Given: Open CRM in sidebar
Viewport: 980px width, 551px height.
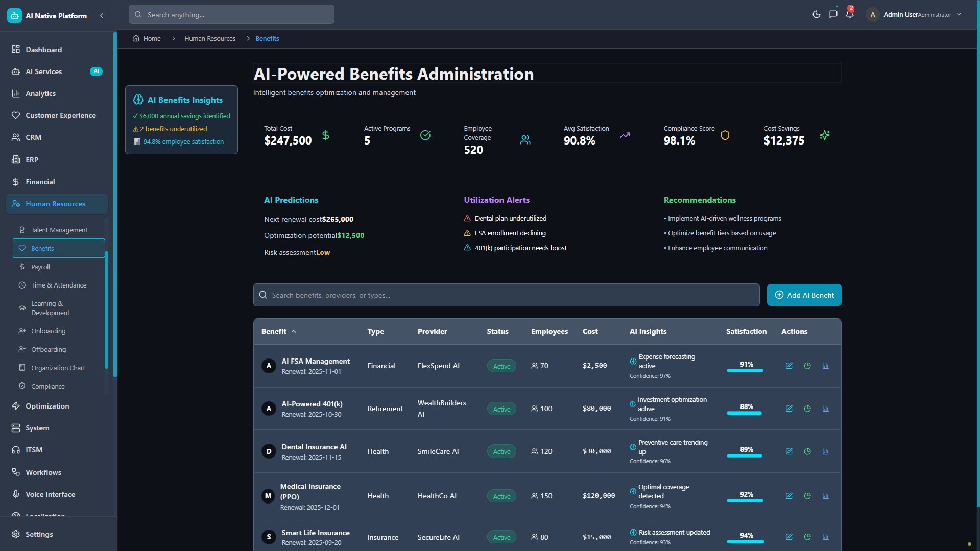Looking at the screenshot, I should [x=57, y=137].
